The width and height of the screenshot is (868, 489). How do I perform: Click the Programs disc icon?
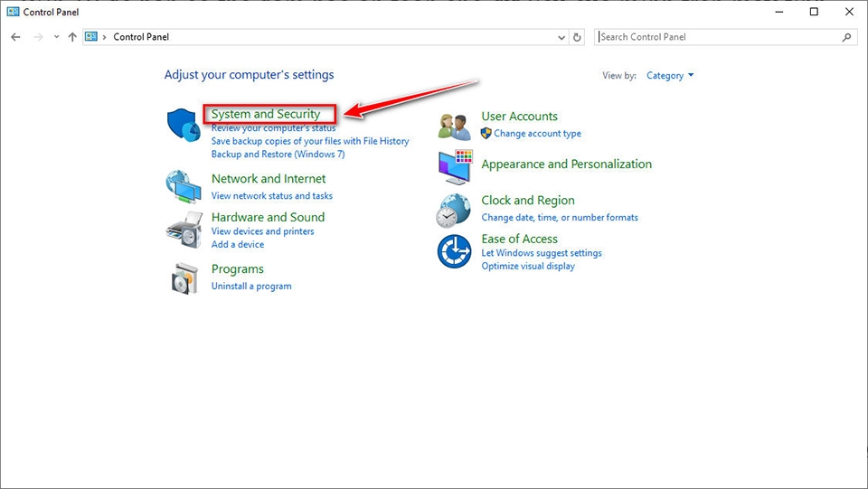click(184, 277)
